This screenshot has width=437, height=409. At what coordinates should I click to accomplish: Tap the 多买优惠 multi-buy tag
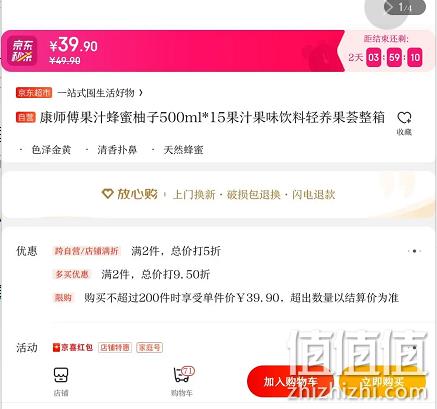pyautogui.click(x=72, y=274)
